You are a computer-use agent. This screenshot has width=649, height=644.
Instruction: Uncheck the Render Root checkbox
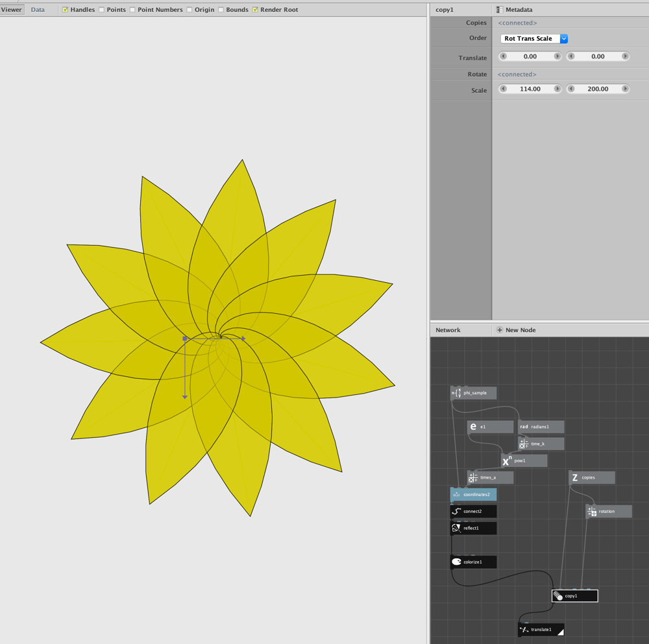[255, 10]
